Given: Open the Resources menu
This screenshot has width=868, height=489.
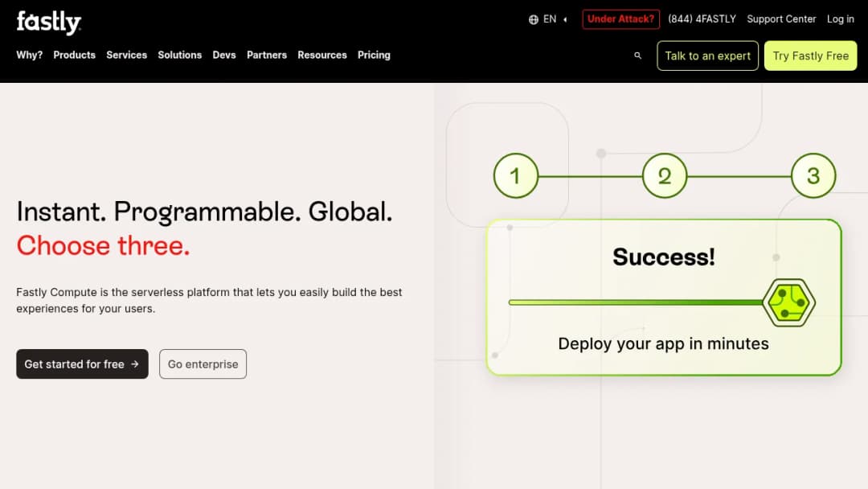Looking at the screenshot, I should (322, 55).
